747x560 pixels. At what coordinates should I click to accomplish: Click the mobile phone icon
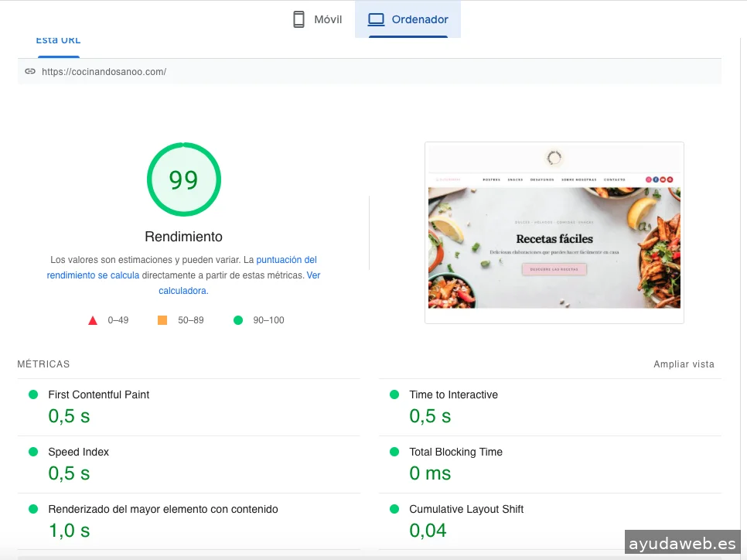pos(298,19)
